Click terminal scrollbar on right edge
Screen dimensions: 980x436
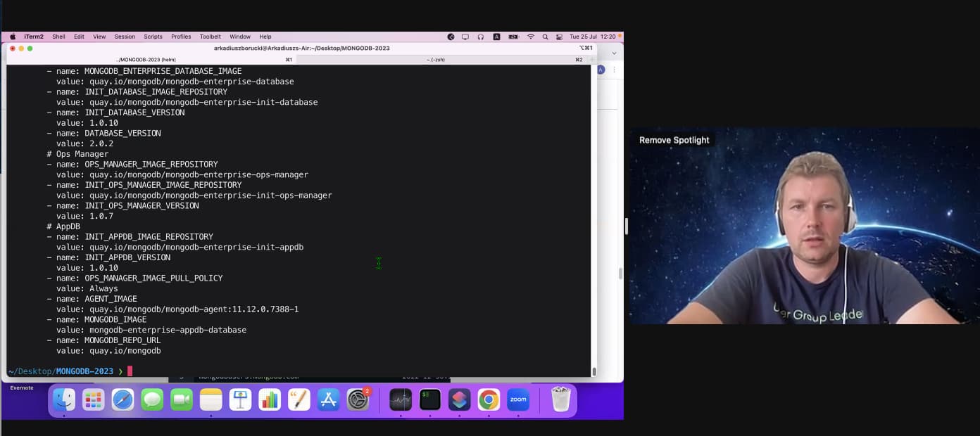(593, 371)
